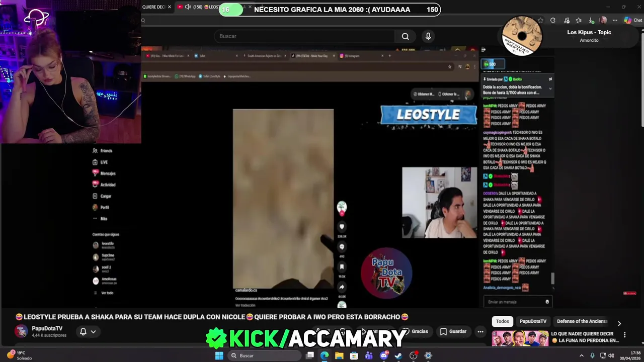Open Microsoft Edge from the taskbar
The width and height of the screenshot is (644, 362).
click(325, 355)
